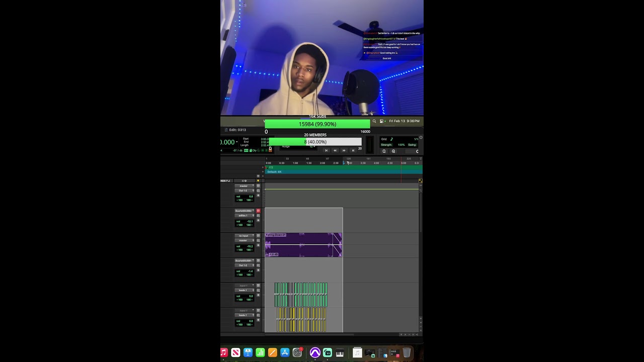Viewport: 644px width, 362px height.
Task: Click the small icon beside adlibs.1 output
Action: (258, 216)
